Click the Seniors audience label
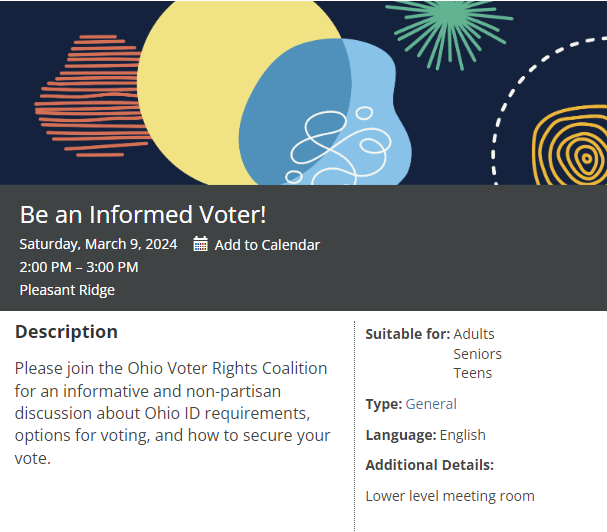The width and height of the screenshot is (607, 532). point(477,354)
